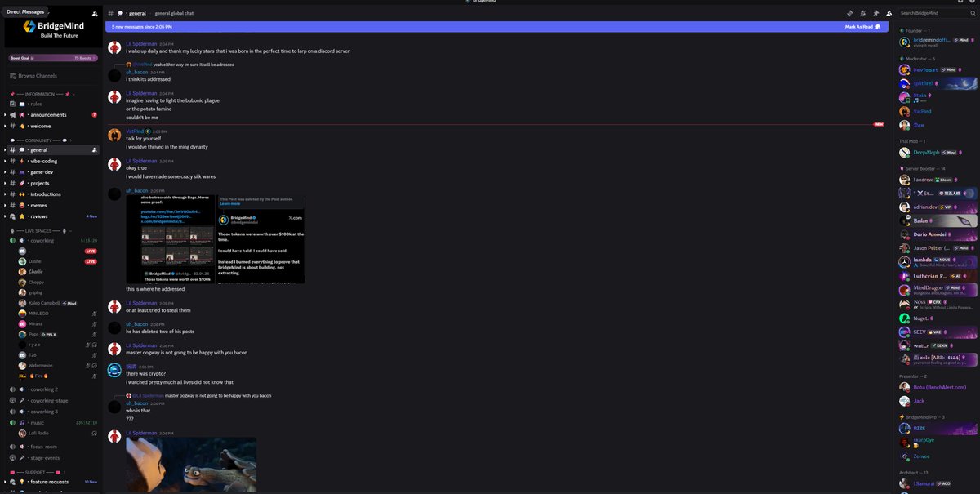980x494 pixels.
Task: Click the LIVE badge beside Dashe
Action: click(x=91, y=261)
